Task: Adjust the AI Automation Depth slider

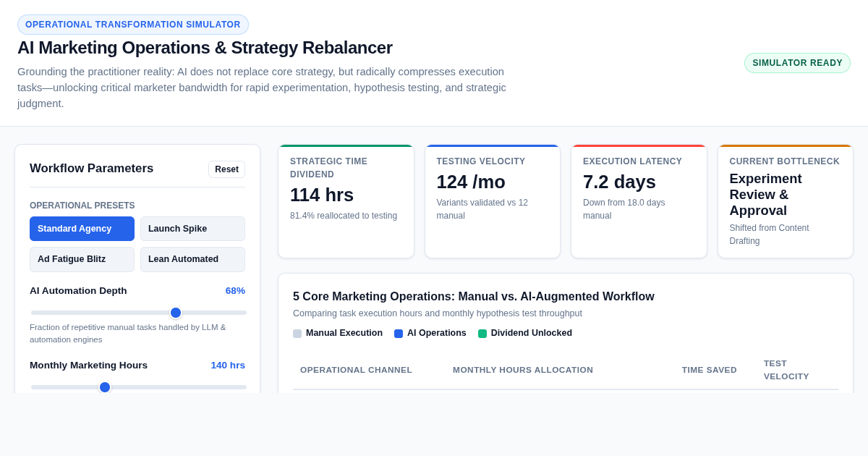Action: 139,313
